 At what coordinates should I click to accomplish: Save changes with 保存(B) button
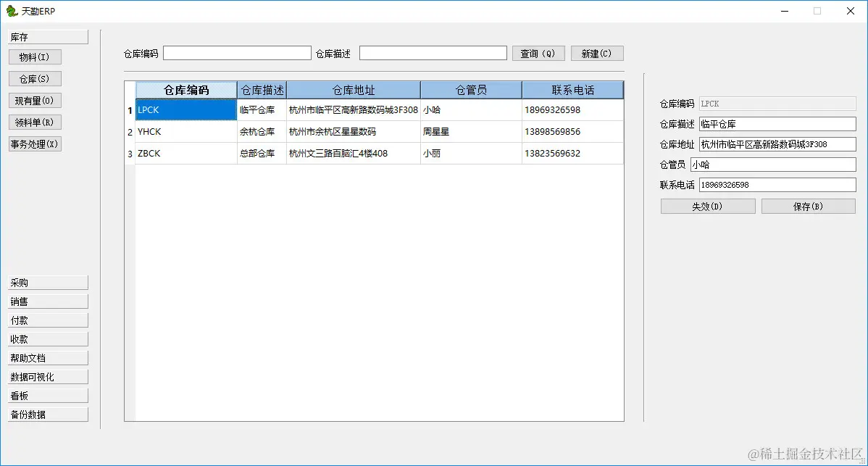click(x=808, y=206)
